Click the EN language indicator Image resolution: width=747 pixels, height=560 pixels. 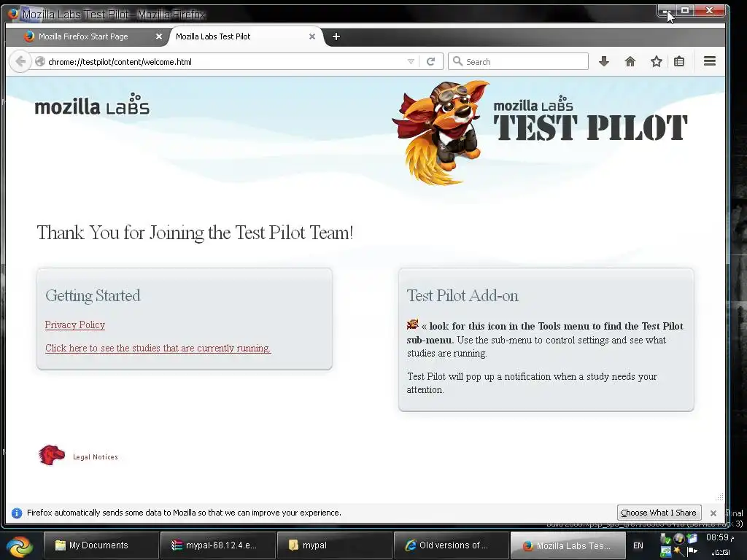pos(638,545)
